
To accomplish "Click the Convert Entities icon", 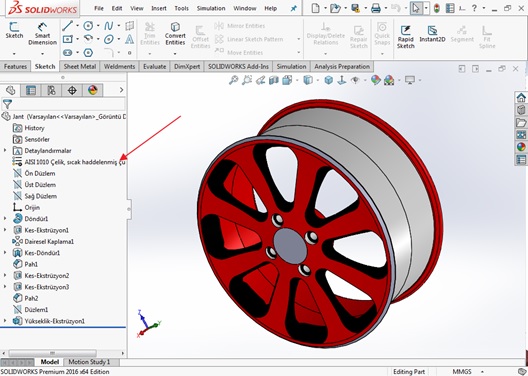I will pos(175,34).
